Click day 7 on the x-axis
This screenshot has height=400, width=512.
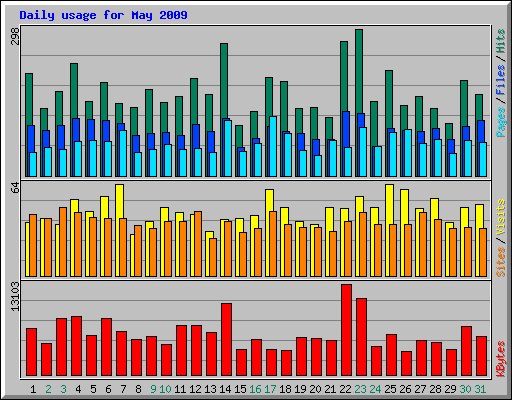123,389
